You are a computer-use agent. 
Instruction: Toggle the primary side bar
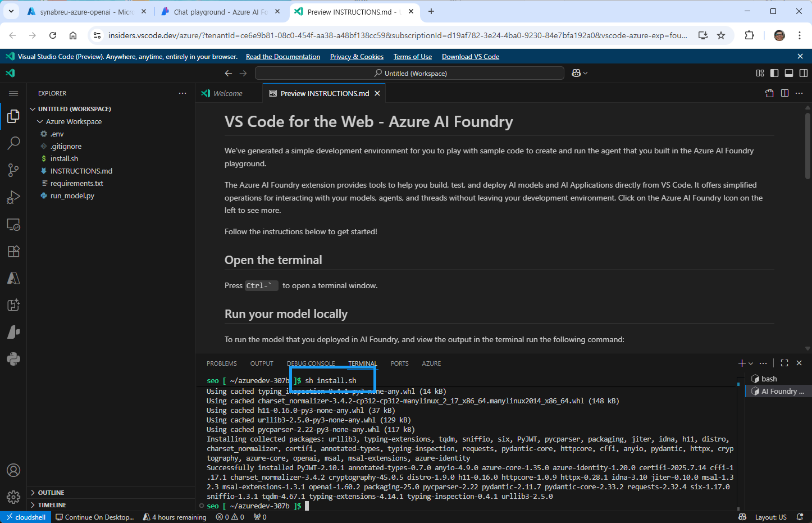coord(774,73)
